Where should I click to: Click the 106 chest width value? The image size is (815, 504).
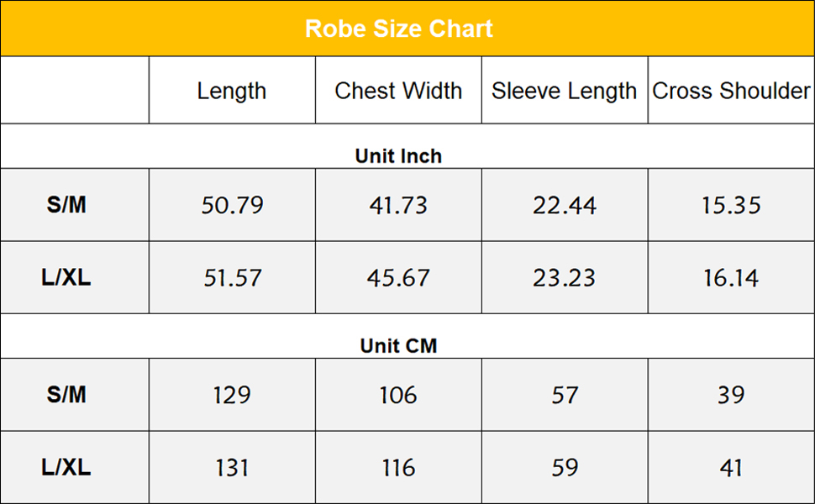point(398,395)
